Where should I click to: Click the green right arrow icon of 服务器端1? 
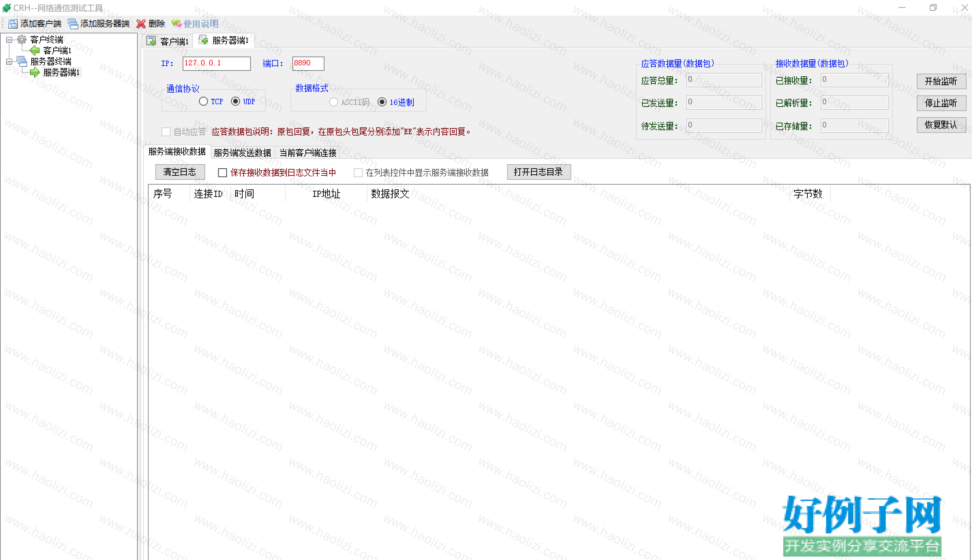click(x=35, y=72)
